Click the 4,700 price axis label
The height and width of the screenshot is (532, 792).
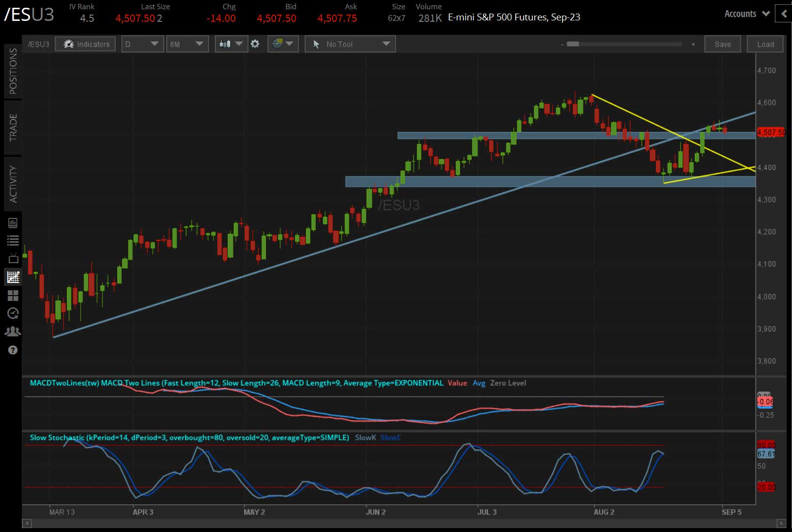(767, 70)
